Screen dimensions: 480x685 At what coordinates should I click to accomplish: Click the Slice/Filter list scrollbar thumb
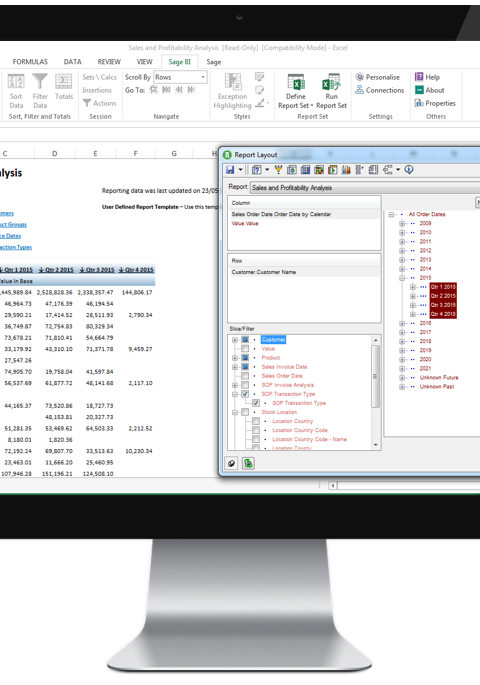tap(376, 377)
